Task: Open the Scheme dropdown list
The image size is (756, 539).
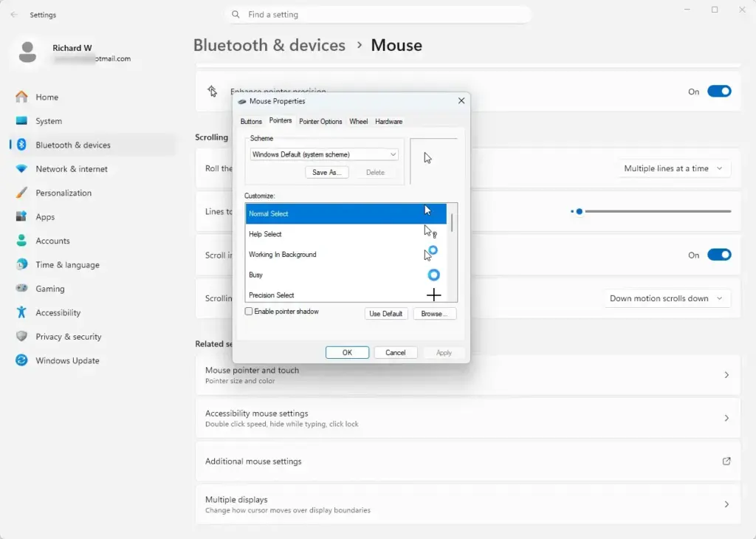Action: pos(324,154)
